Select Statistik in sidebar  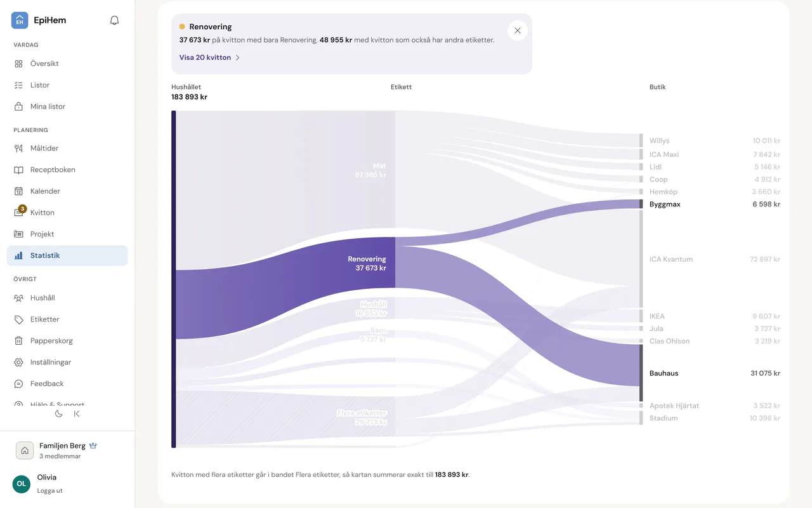click(x=67, y=255)
